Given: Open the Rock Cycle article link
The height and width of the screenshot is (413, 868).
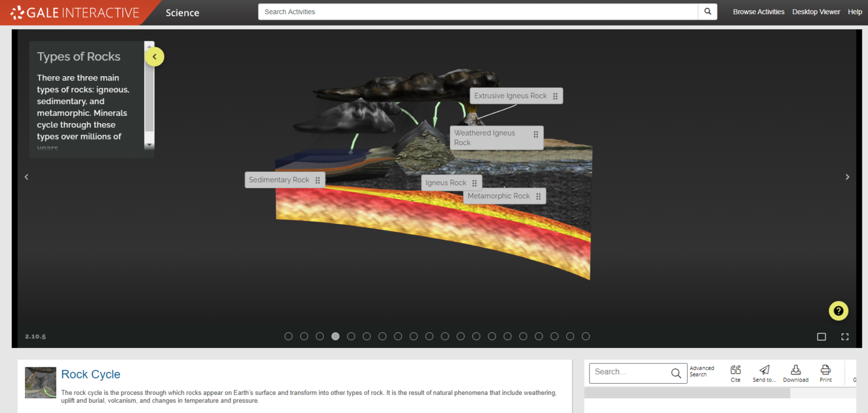Looking at the screenshot, I should click(90, 374).
